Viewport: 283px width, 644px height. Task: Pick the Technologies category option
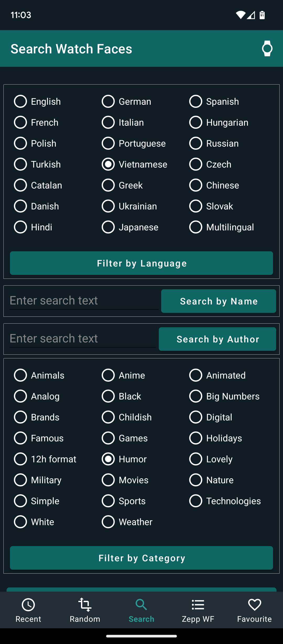(196, 501)
